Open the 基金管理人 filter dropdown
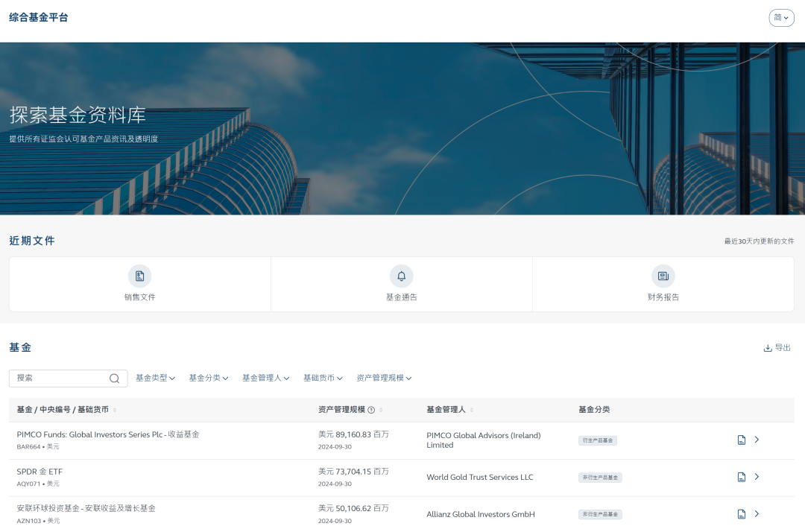This screenshot has width=805, height=532. pos(265,379)
